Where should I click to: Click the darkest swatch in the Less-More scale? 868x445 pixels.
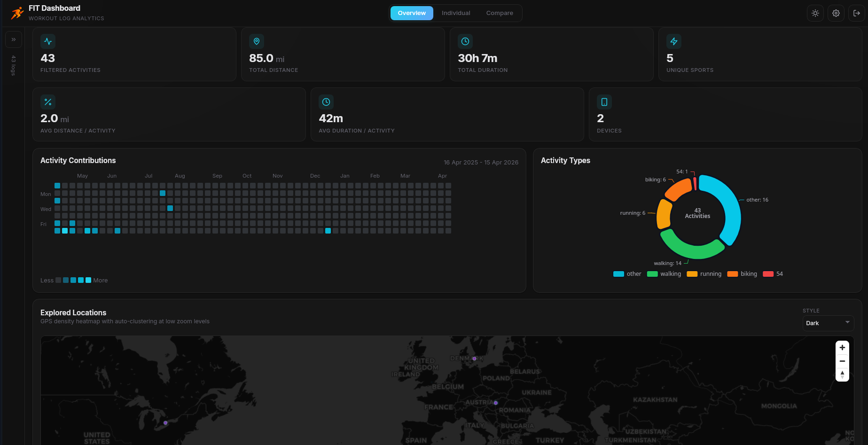point(58,280)
